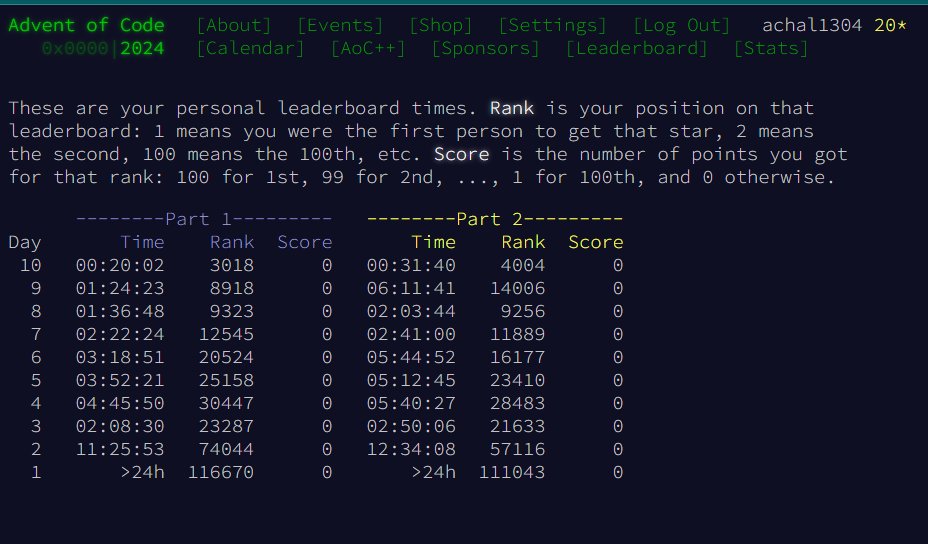This screenshot has width=928, height=544.
Task: Click the Part 1 header
Action: (x=204, y=220)
